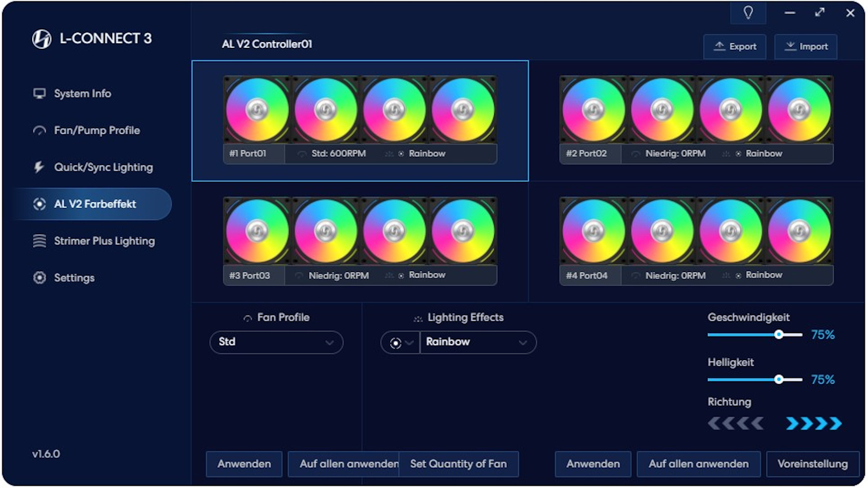Click the Export button
868x488 pixels.
point(735,47)
